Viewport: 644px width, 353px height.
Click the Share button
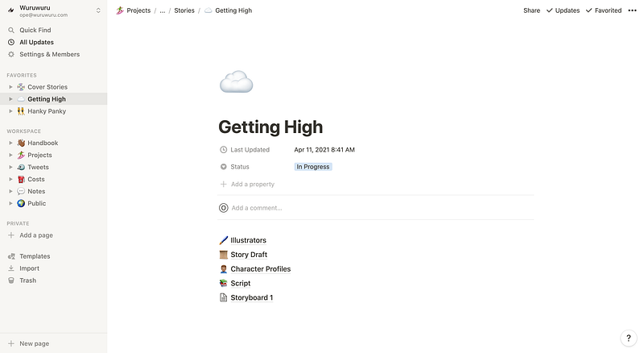pyautogui.click(x=531, y=10)
